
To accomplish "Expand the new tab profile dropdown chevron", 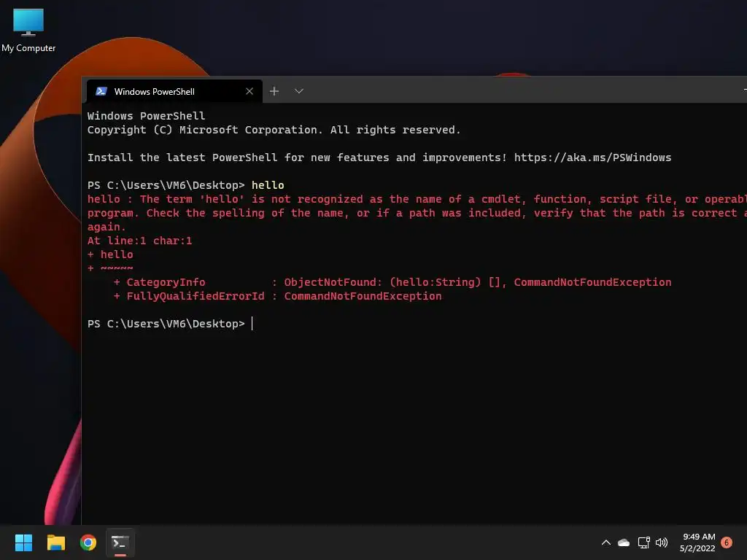I will 298,91.
